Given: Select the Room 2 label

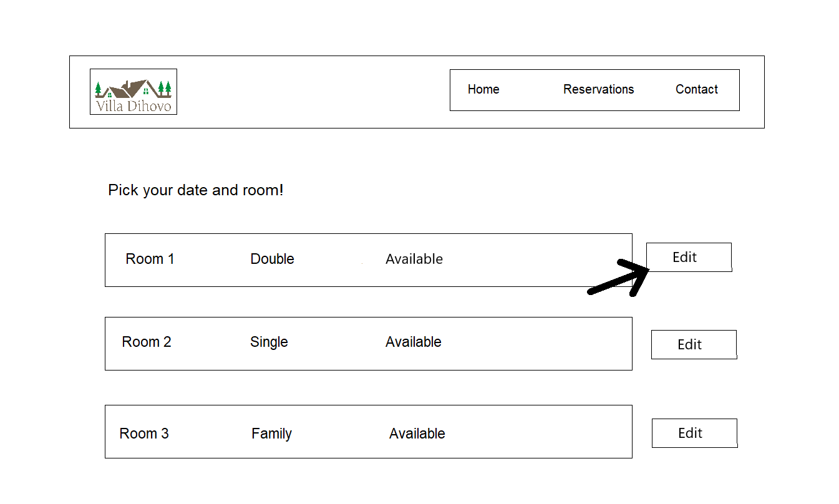Looking at the screenshot, I should point(147,342).
